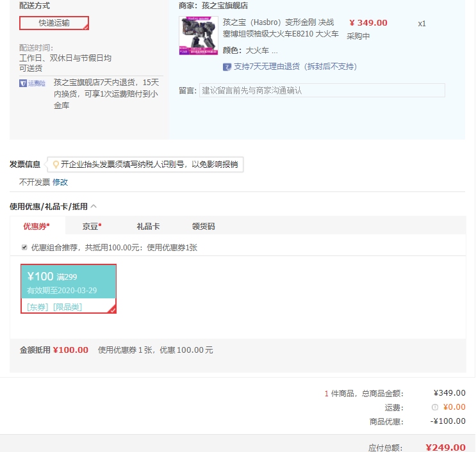Click the 金额抵用 ¥100.00 amount text
This screenshot has width=476, height=452.
click(x=70, y=350)
